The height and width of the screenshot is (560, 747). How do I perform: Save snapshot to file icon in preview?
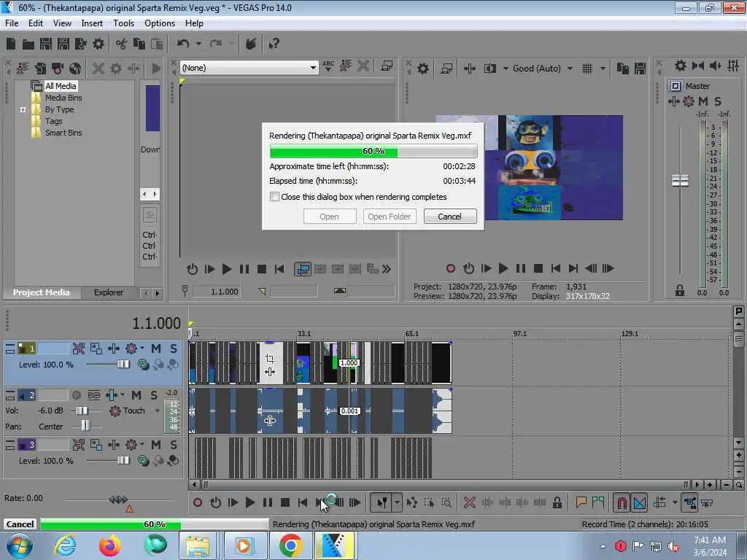640,69
